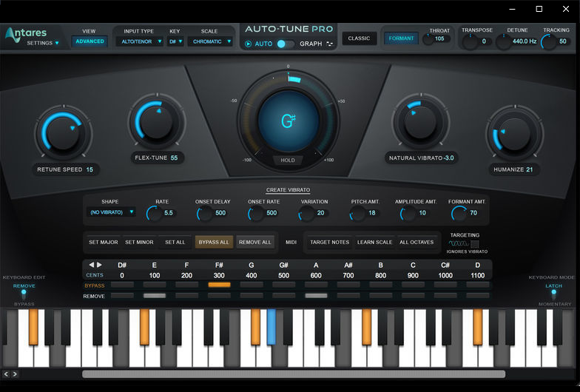Click the Amplitude Amt knob
This screenshot has height=392, width=580.
pyautogui.click(x=408, y=213)
